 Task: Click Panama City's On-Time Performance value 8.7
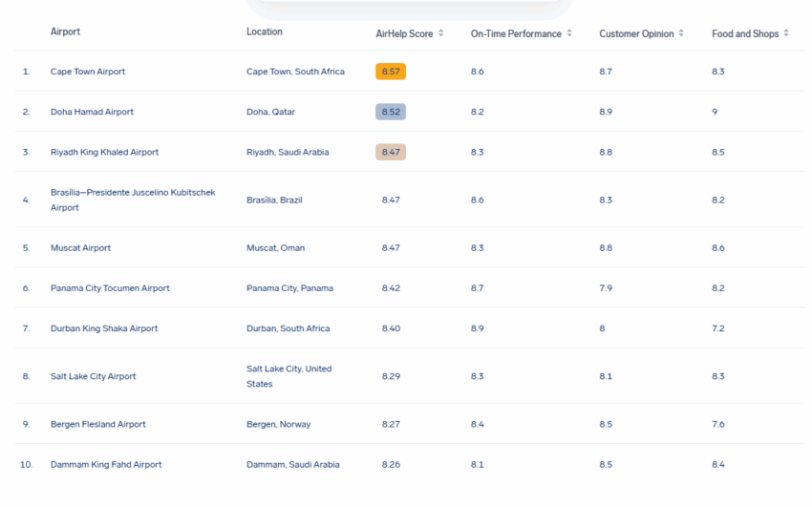(x=477, y=288)
